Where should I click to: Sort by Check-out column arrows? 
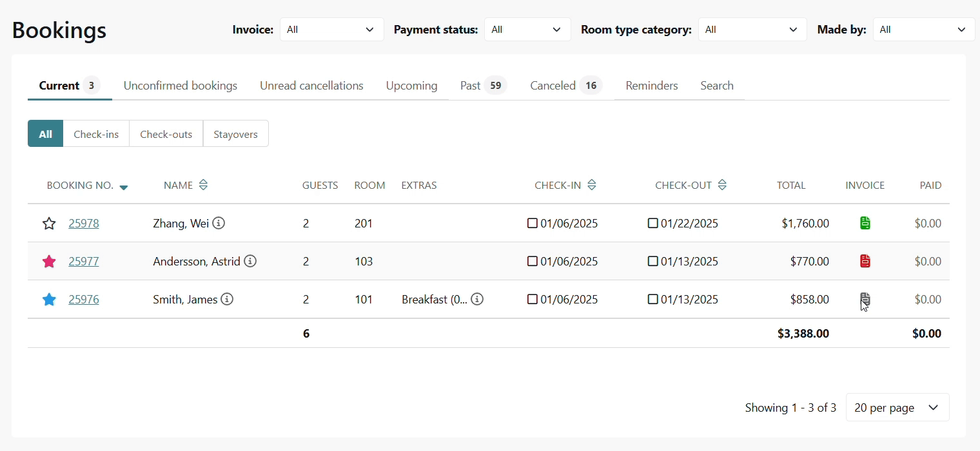coord(722,186)
